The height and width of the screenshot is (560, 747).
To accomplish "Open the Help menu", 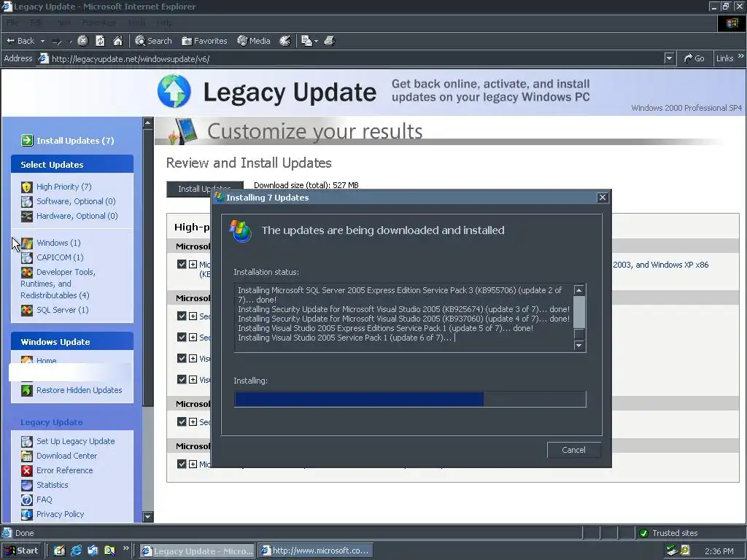I will pyautogui.click(x=164, y=23).
